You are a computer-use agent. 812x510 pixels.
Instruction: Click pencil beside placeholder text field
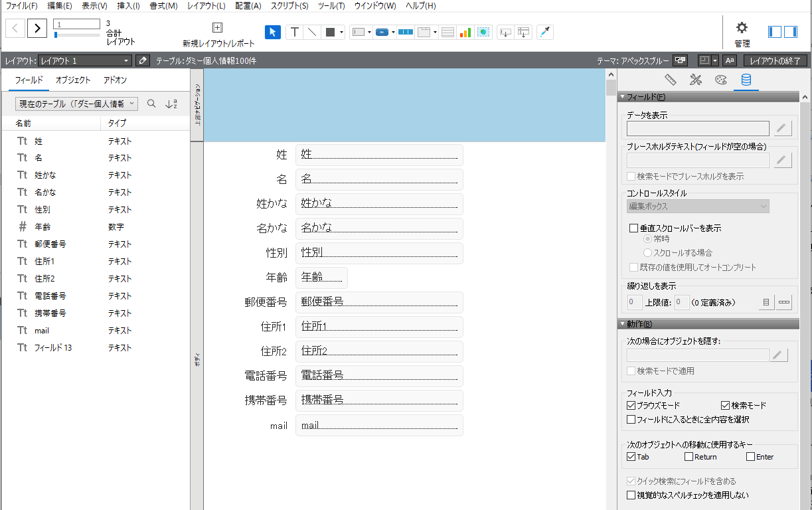[x=782, y=160]
